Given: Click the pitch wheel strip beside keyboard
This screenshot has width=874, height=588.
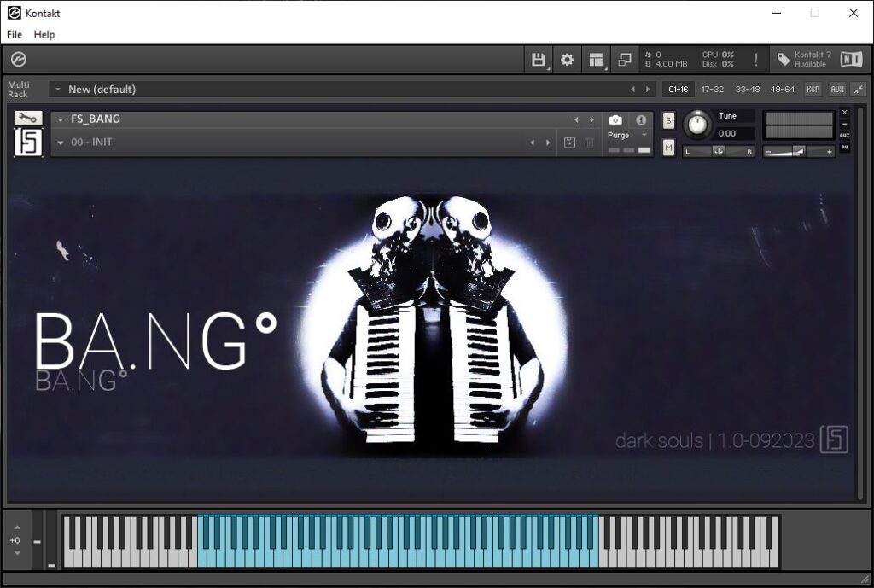Looking at the screenshot, I should tap(38, 540).
